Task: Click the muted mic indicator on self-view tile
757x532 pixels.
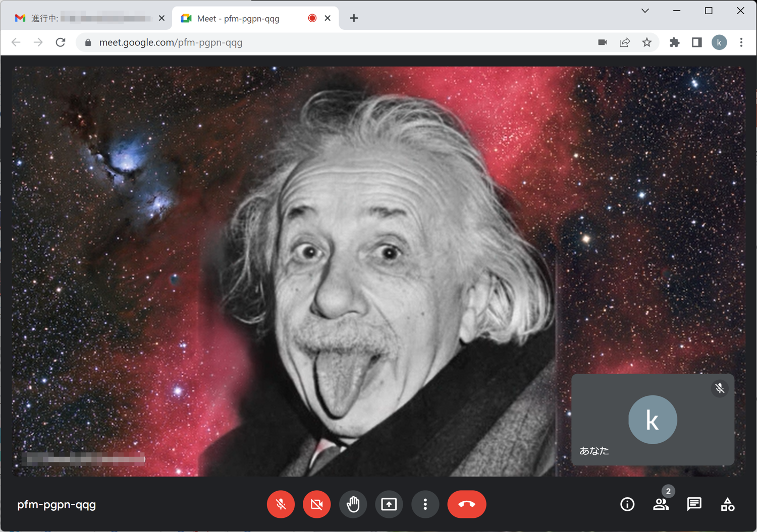Action: (x=720, y=388)
